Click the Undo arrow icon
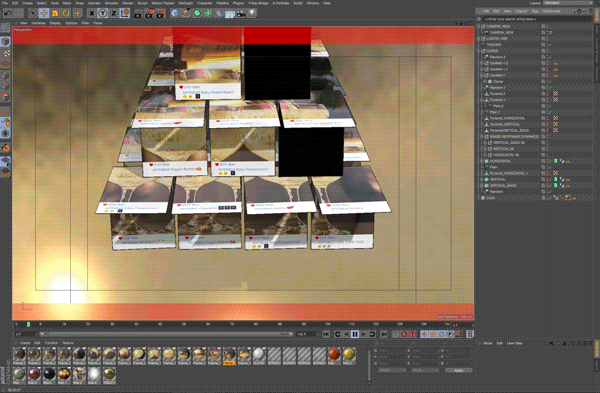This screenshot has height=393, width=600. [8, 13]
